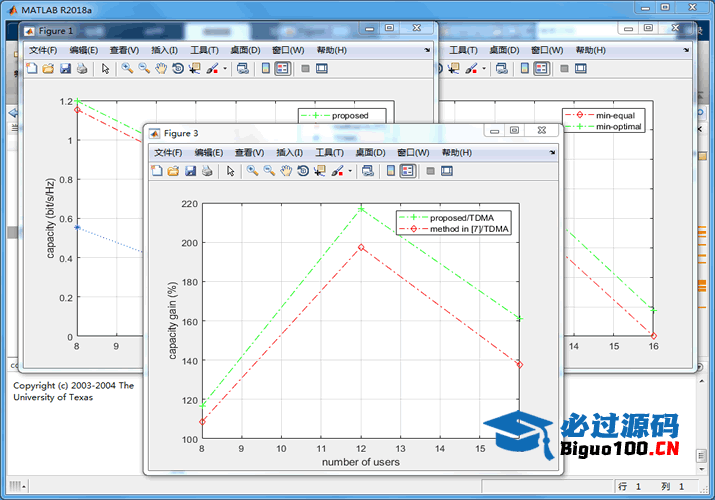Viewport: 715px width, 500px height.
Task: Toggle Edit Plot arrow tool in Figure 3
Action: pyautogui.click(x=230, y=171)
